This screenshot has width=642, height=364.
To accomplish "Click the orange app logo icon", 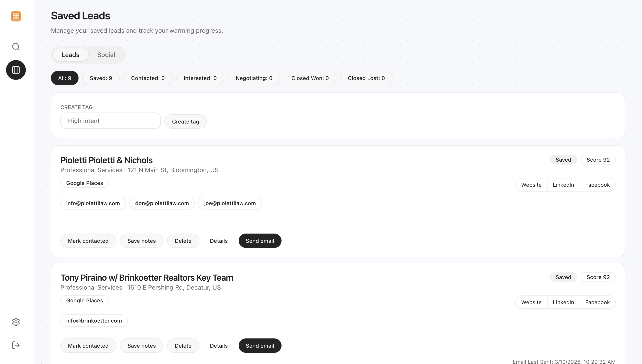I will (16, 16).
